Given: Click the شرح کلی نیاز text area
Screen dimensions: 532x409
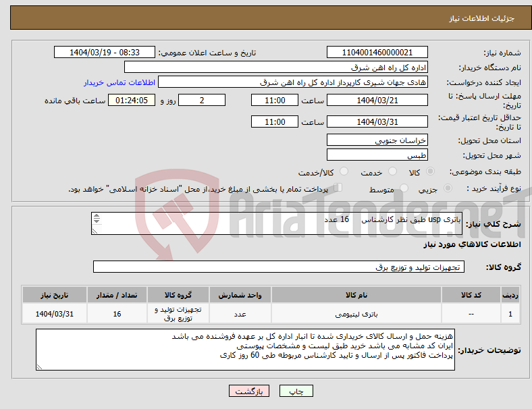Looking at the screenshot, I should pyautogui.click(x=277, y=223).
